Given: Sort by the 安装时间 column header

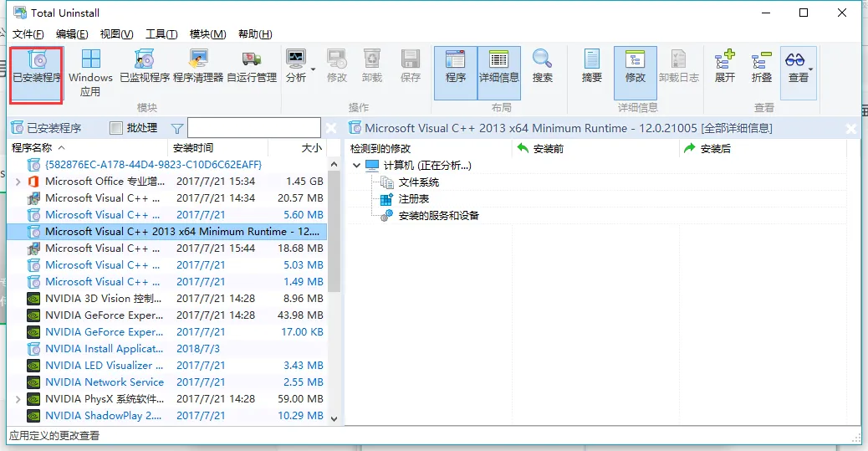Looking at the screenshot, I should 218,148.
